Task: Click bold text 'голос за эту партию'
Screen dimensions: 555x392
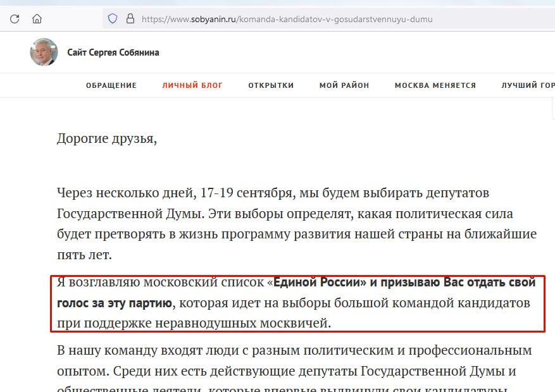Action: (x=115, y=303)
